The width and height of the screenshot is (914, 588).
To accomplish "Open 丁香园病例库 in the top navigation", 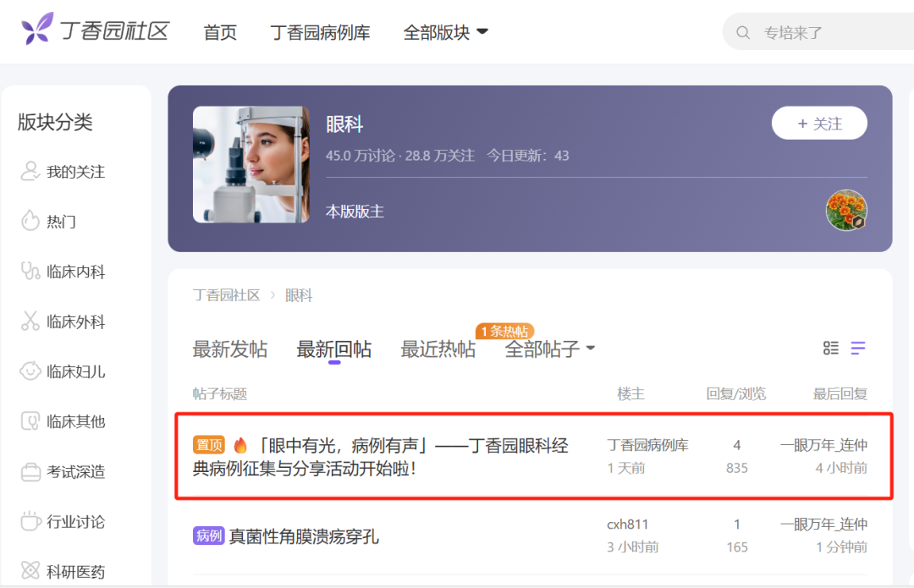I will pyautogui.click(x=320, y=32).
